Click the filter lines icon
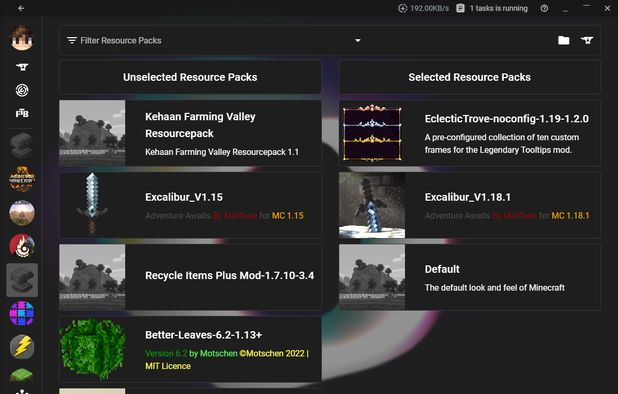 click(x=72, y=40)
